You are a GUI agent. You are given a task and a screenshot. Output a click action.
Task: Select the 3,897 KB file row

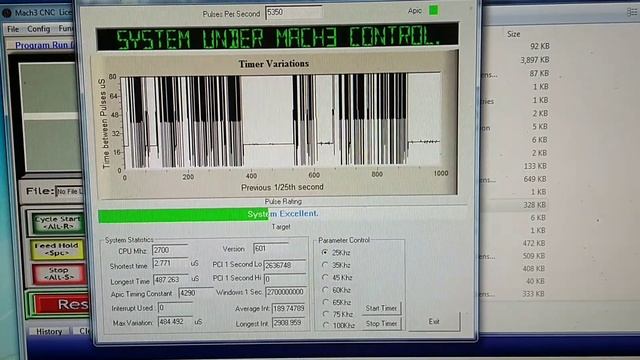pyautogui.click(x=535, y=60)
